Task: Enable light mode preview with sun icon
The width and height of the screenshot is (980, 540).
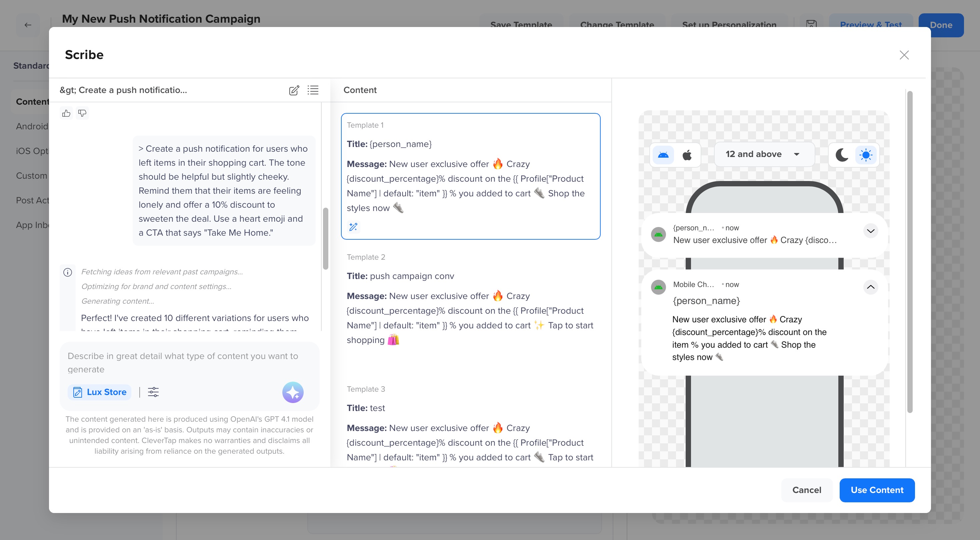Action: click(865, 155)
